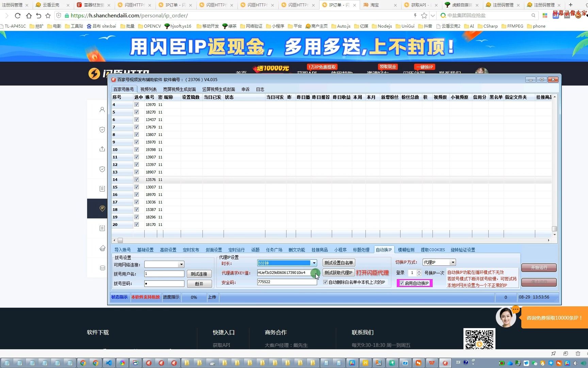Switch to the 视频列表 tab
The image size is (588, 368).
point(148,89)
